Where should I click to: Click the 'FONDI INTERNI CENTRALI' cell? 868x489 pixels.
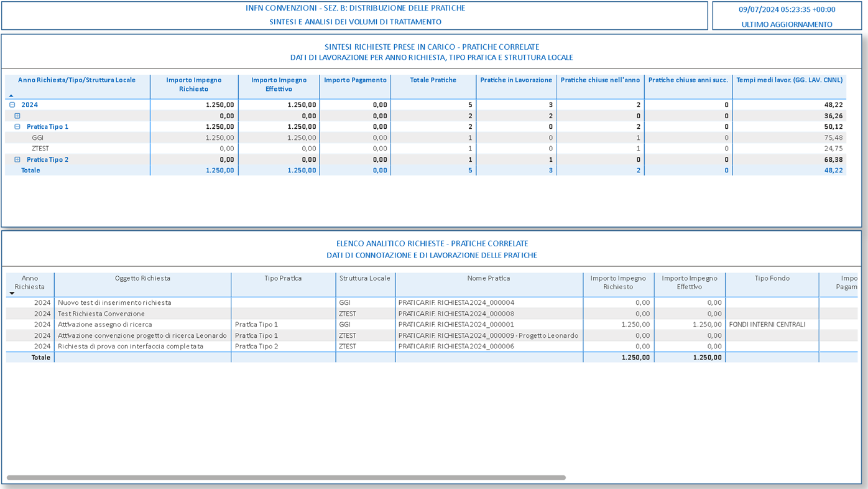pos(767,325)
